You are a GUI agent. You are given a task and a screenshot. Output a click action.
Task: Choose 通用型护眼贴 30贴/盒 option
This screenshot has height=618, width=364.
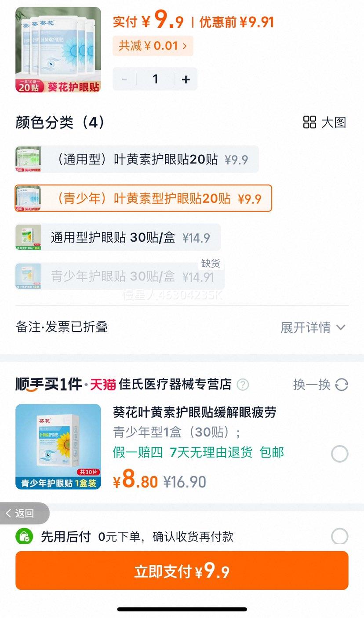(118, 238)
